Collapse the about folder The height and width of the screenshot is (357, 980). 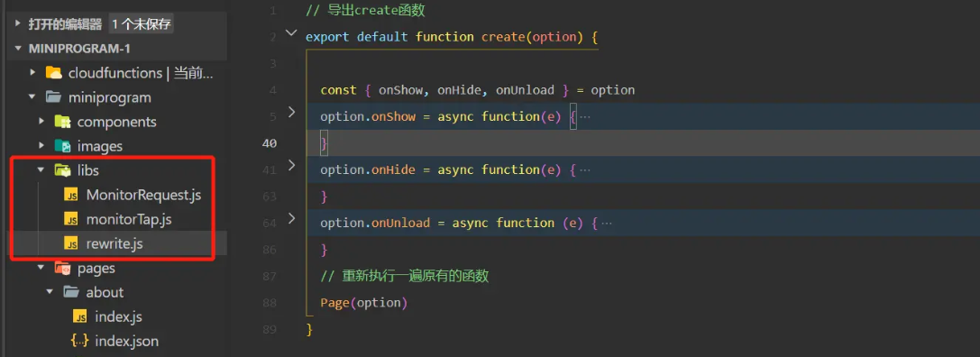pos(50,293)
